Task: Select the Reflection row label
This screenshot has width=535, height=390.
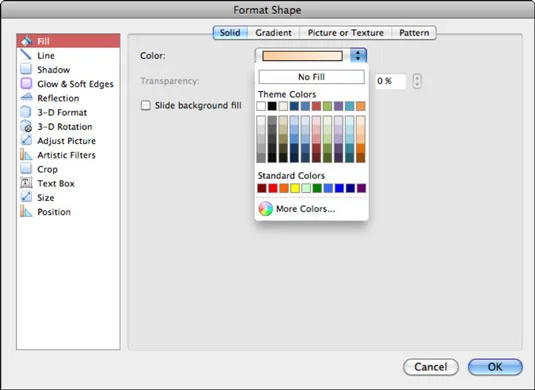Action: click(58, 98)
